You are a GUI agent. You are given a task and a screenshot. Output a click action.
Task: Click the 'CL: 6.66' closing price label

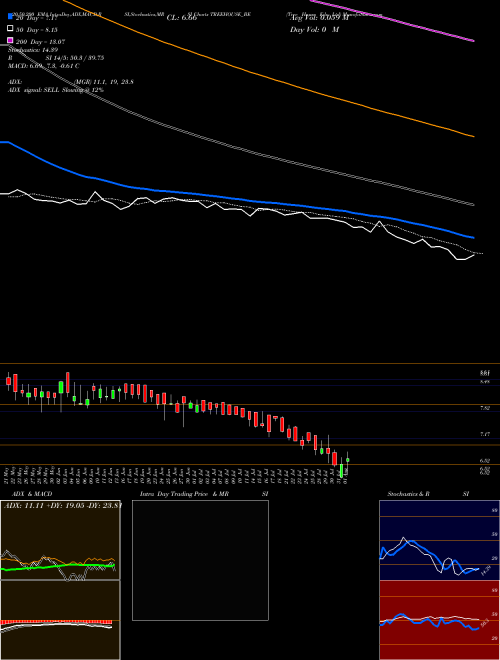tap(182, 18)
